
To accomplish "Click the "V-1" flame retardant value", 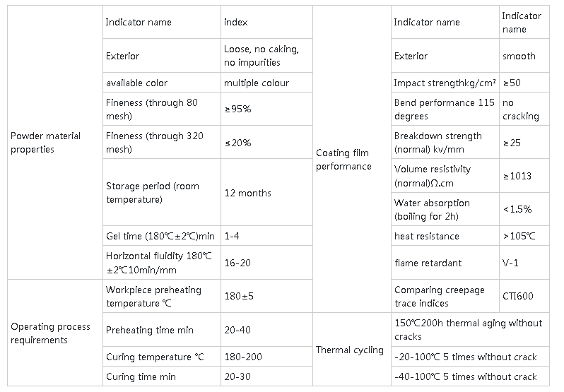I will [x=512, y=263].
